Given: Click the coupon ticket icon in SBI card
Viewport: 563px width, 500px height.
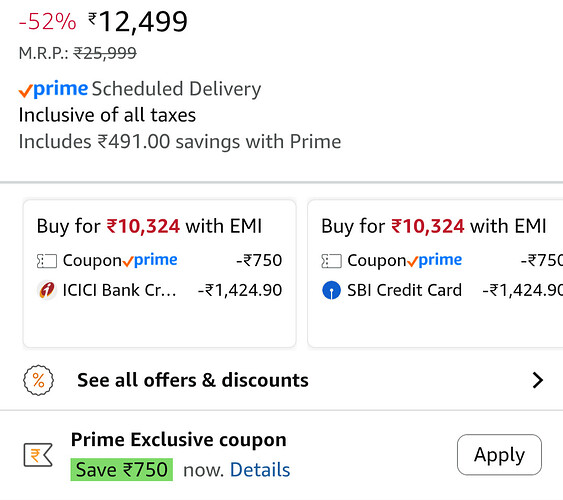Looking at the screenshot, I should (x=331, y=261).
